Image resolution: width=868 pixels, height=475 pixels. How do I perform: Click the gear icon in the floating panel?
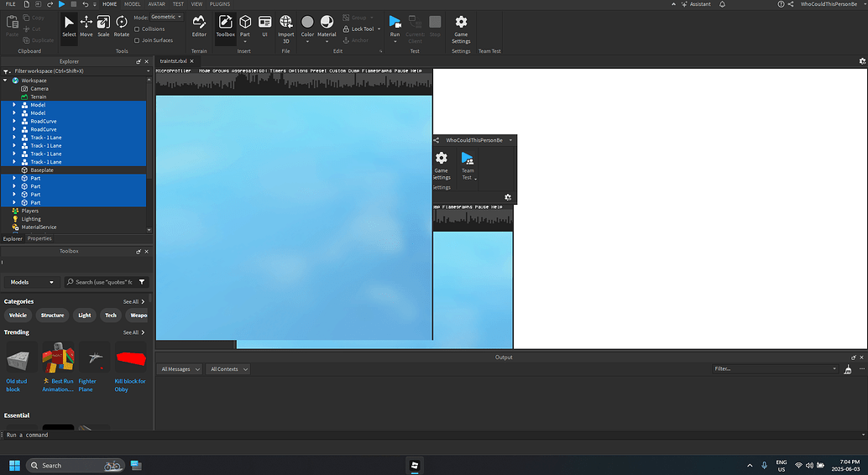(508, 197)
